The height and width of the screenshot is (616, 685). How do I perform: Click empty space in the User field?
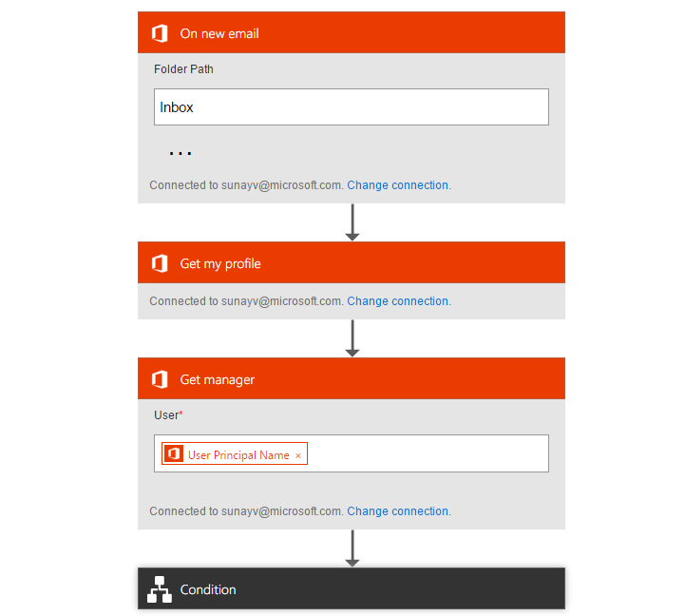pyautogui.click(x=428, y=453)
